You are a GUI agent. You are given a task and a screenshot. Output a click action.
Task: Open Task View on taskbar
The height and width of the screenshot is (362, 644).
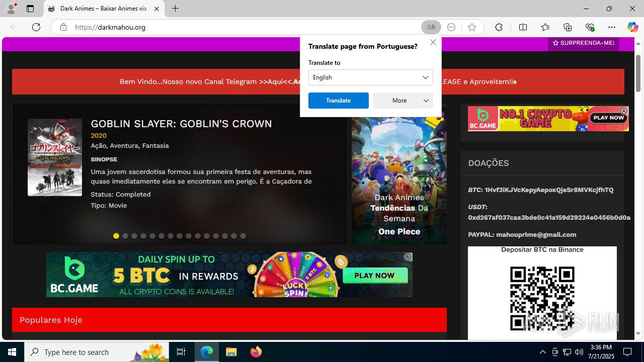(181, 352)
